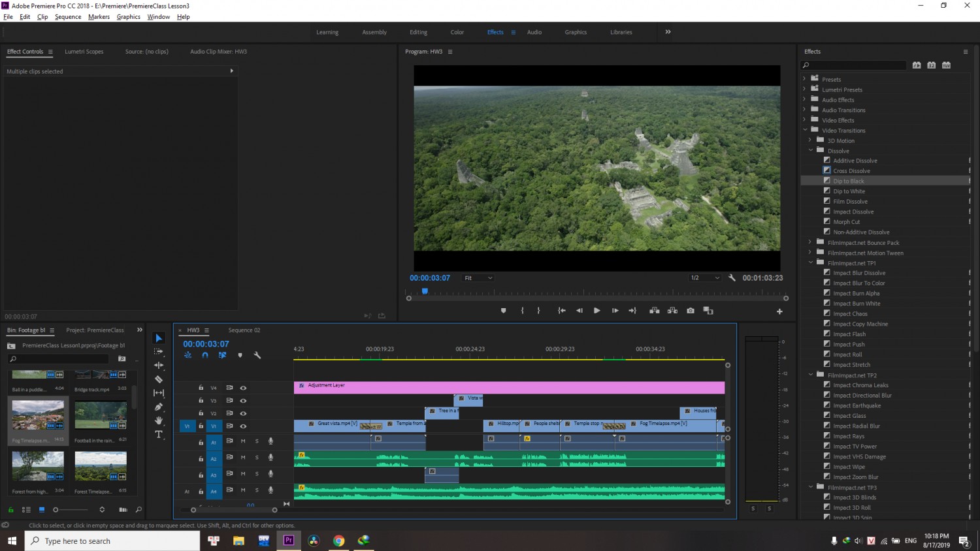This screenshot has width=980, height=551.
Task: Switch to the Lumetri Scopes tab
Action: 84,52
